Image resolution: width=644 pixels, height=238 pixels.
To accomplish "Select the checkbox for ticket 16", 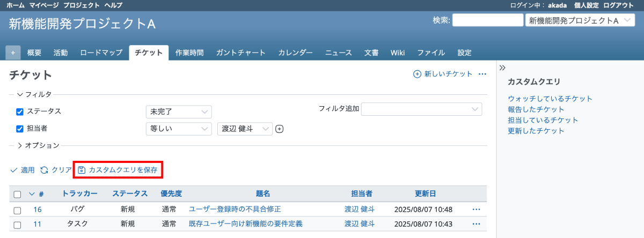I will [17, 209].
